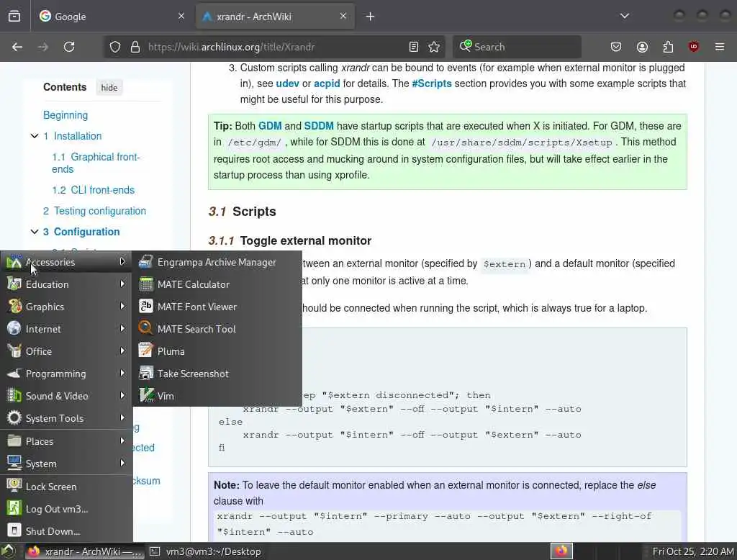Launch Take Screenshot utility

pyautogui.click(x=217, y=374)
